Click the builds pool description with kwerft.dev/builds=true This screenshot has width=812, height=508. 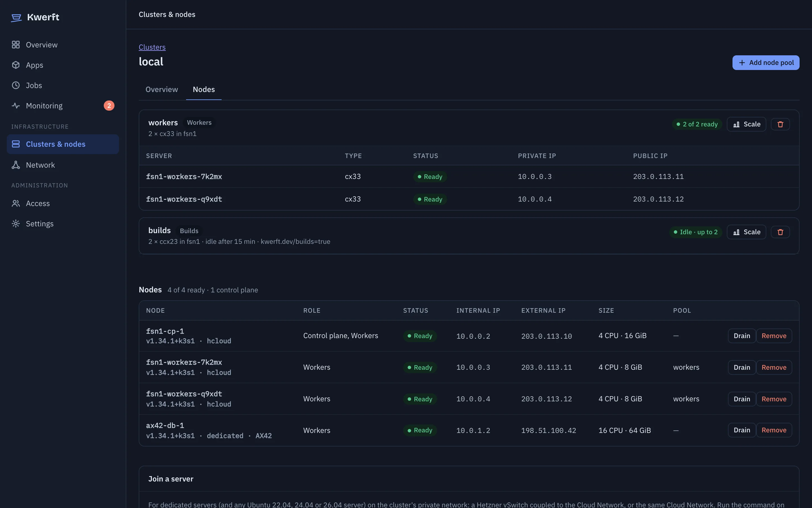point(239,242)
